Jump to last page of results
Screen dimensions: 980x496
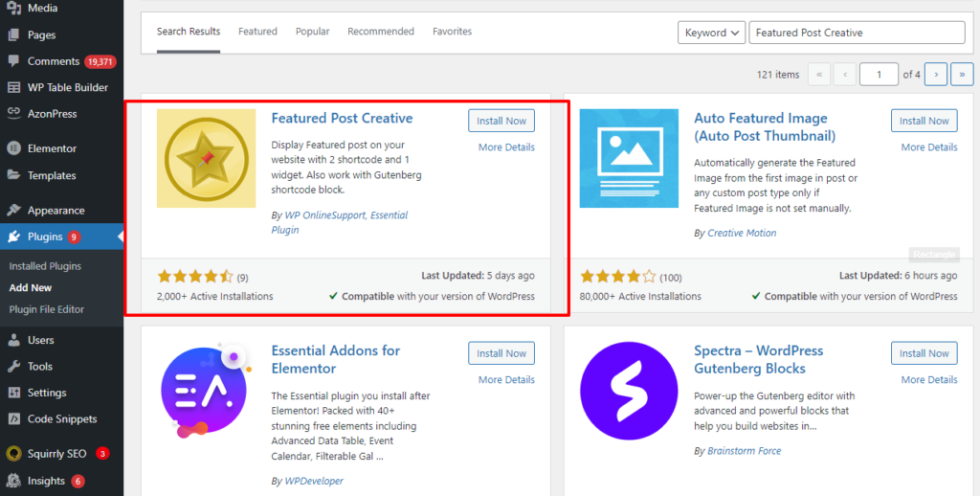(961, 74)
